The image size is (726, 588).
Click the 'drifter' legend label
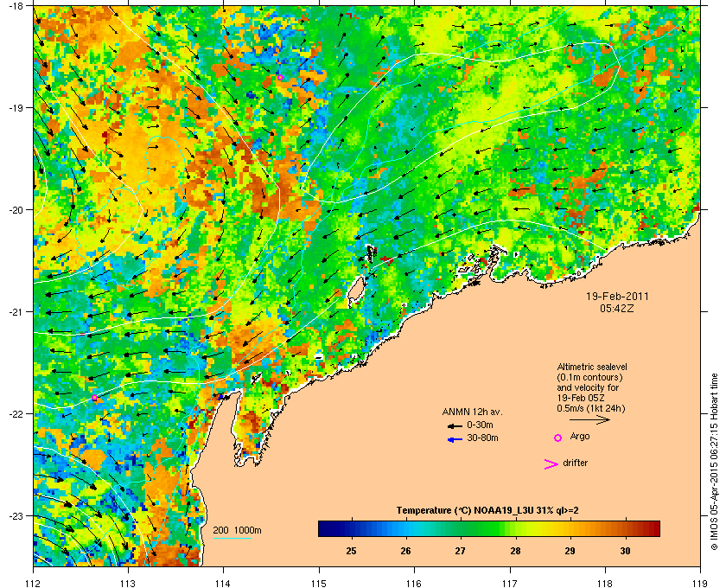pos(575,463)
